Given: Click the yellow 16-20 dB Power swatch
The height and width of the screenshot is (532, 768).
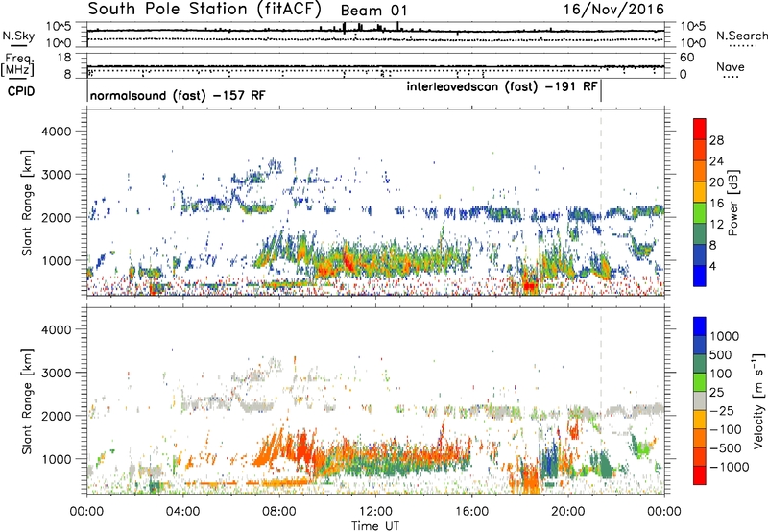Looking at the screenshot, I should pos(700,192).
